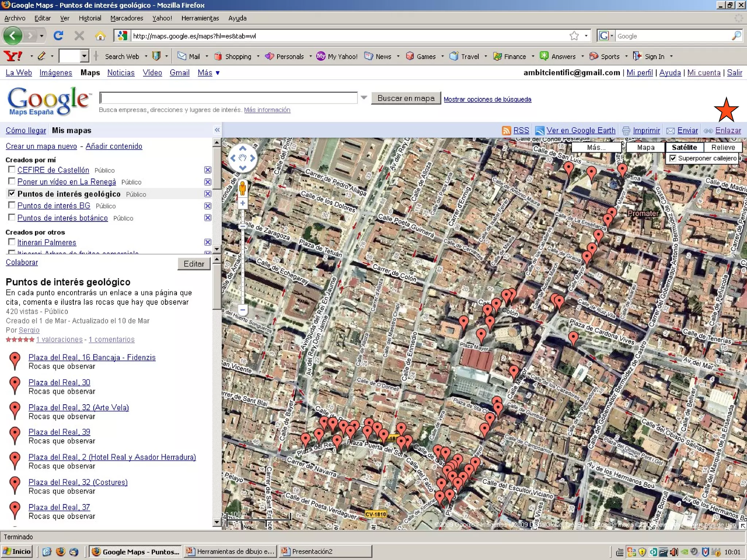Open the Colaborar link
The image size is (747, 560).
(x=22, y=262)
